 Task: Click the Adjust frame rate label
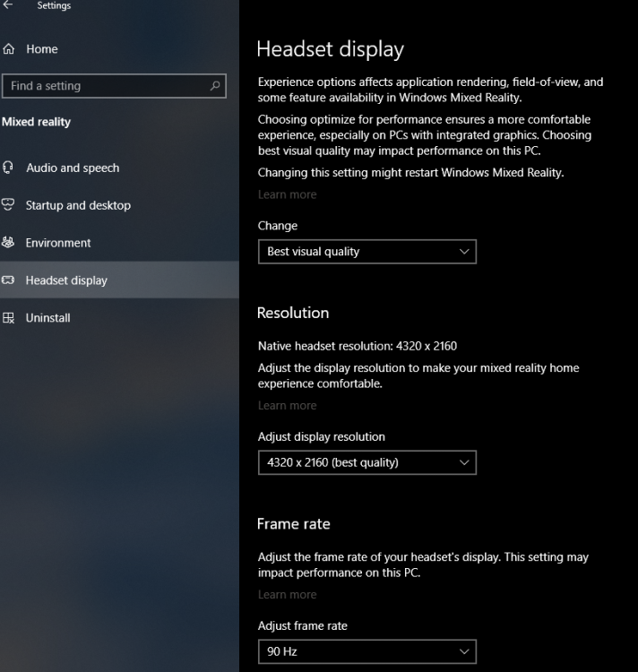(303, 625)
